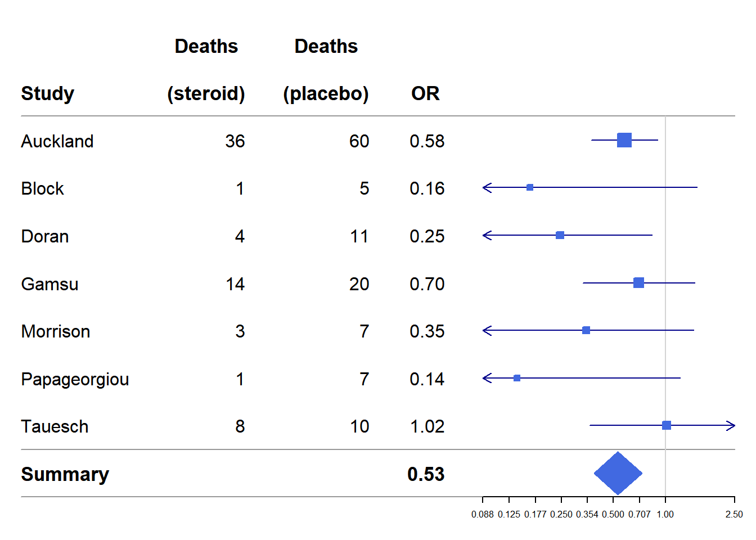Viewport: 756px width, 540px height.
Task: Click the Morrison square point marker
Action: pos(586,330)
